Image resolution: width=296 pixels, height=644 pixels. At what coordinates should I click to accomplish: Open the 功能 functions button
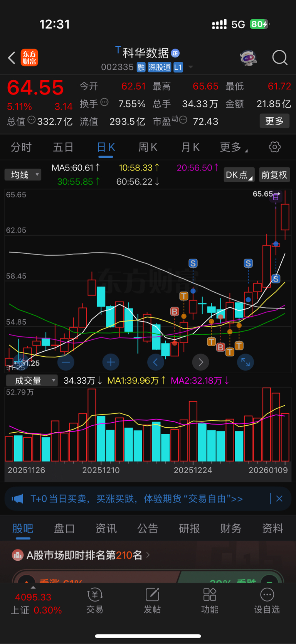click(210, 601)
